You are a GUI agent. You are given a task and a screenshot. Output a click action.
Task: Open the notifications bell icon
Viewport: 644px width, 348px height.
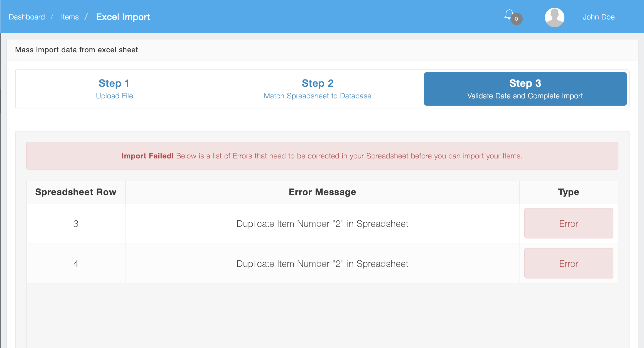pyautogui.click(x=508, y=14)
